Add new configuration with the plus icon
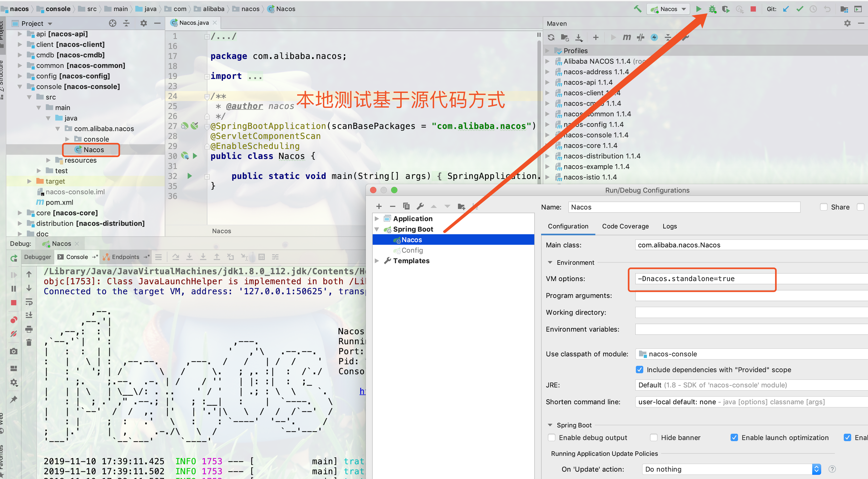868x479 pixels. (379, 206)
